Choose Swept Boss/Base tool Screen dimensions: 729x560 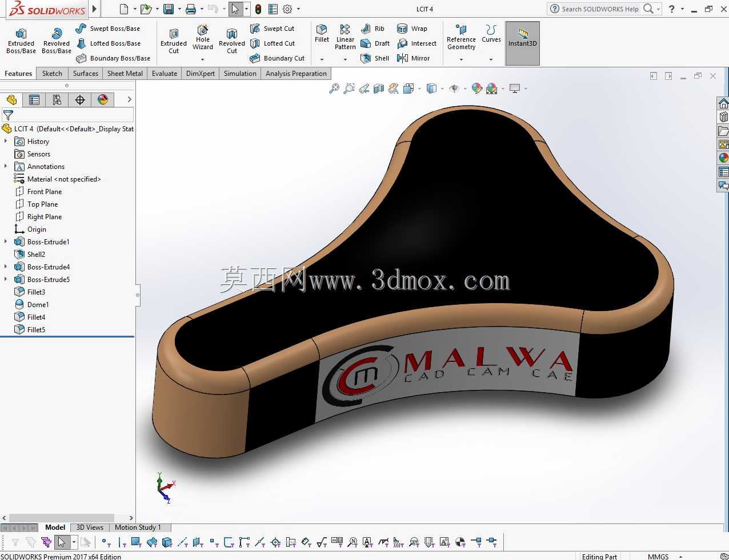pyautogui.click(x=108, y=29)
